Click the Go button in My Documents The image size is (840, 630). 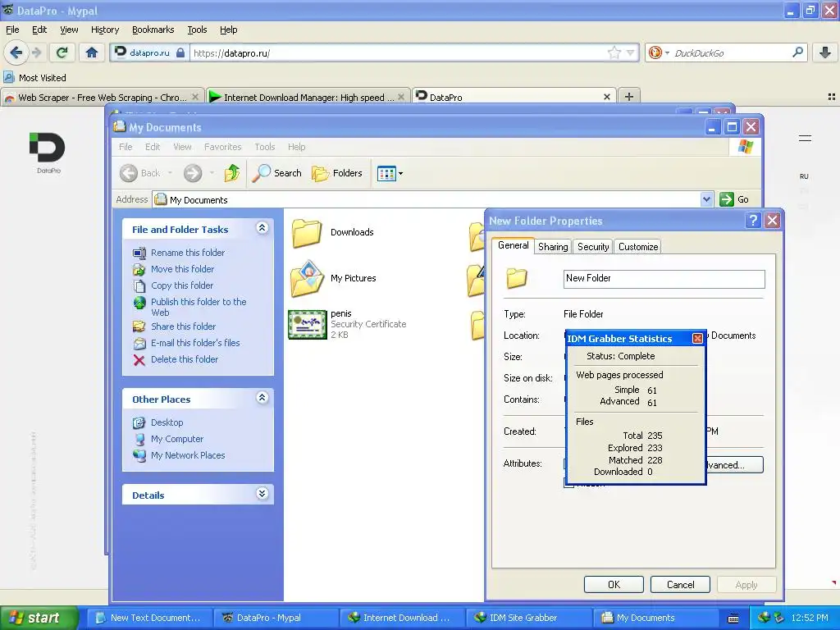(x=734, y=199)
